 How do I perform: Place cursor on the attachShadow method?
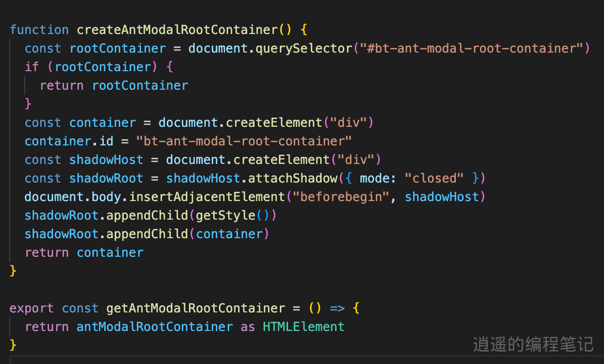[293, 178]
